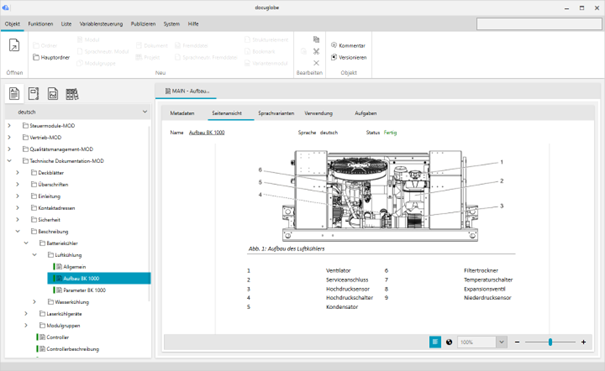Collapse the Luftkühlung folder

tap(35, 255)
